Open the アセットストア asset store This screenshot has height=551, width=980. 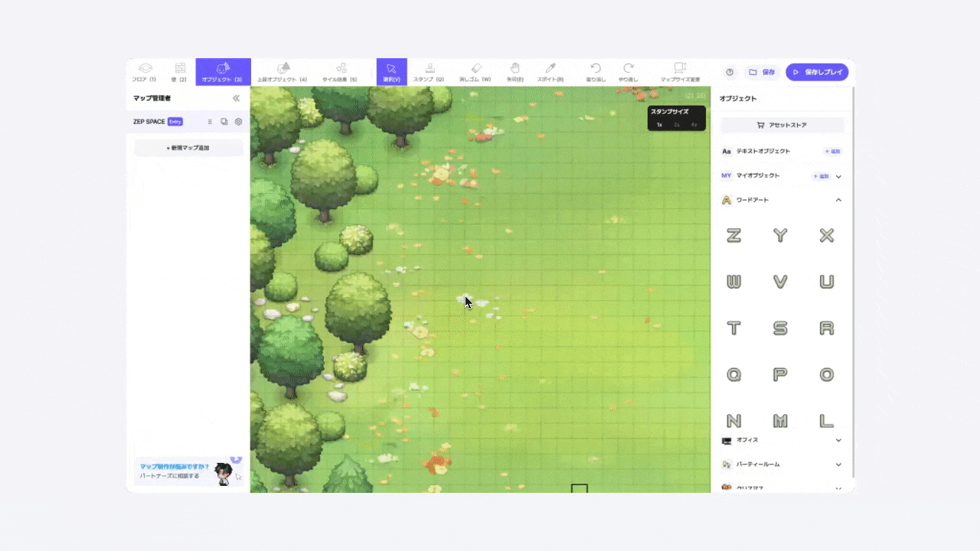(782, 125)
